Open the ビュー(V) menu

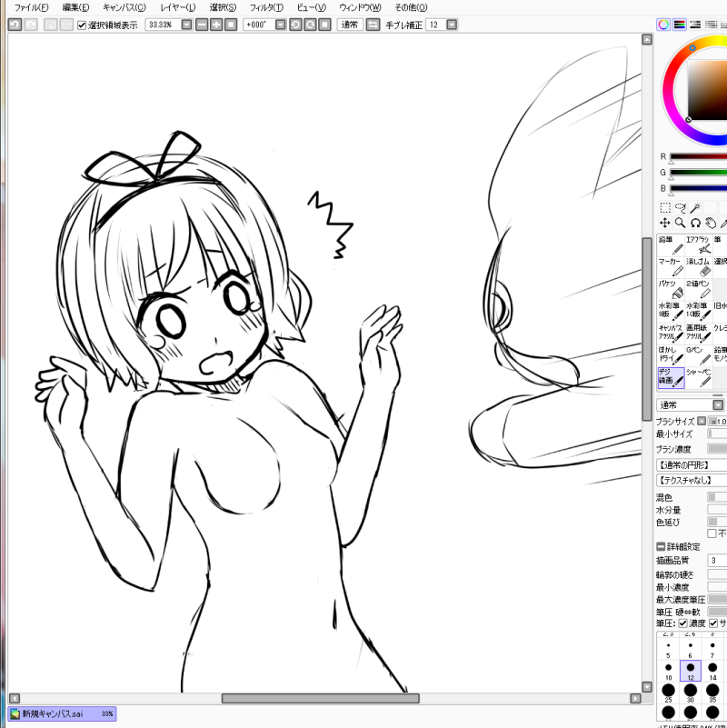(x=311, y=7)
